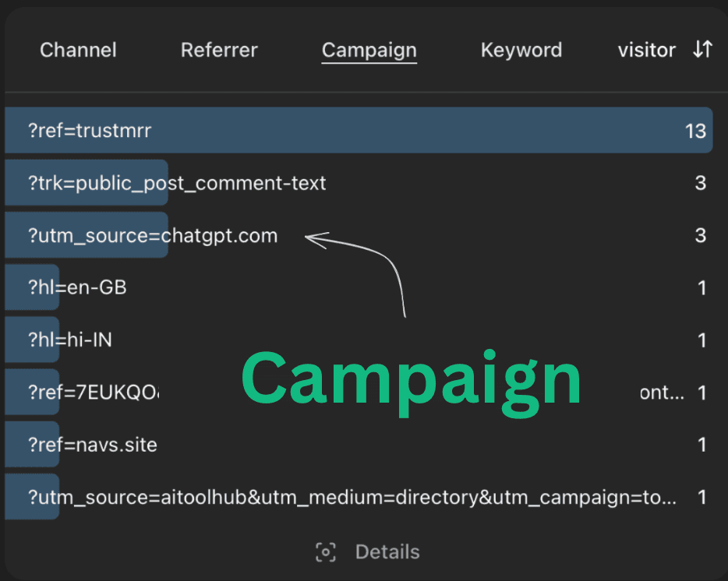Select the ?ref=navs.site campaign row
Viewport: 728px width, 581px height.
(359, 445)
